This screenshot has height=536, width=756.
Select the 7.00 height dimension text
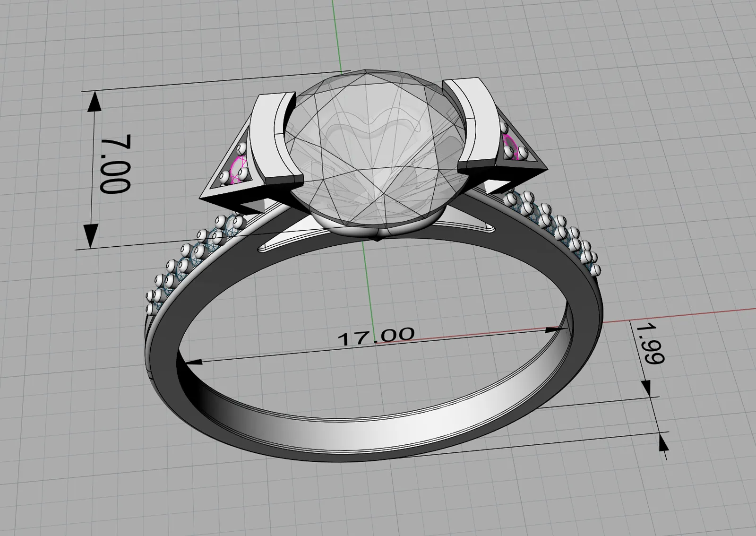click(115, 164)
